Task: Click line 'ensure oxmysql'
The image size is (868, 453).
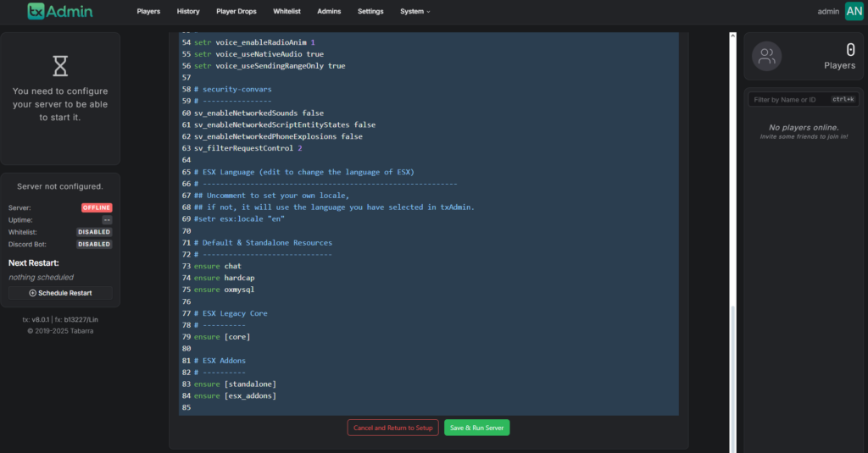Action: pyautogui.click(x=224, y=290)
